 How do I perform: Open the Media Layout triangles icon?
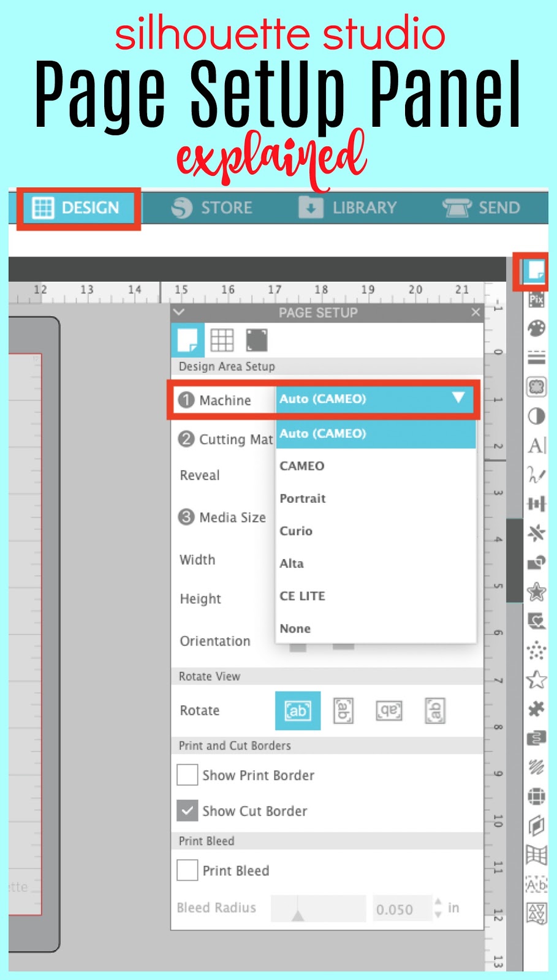click(536, 913)
